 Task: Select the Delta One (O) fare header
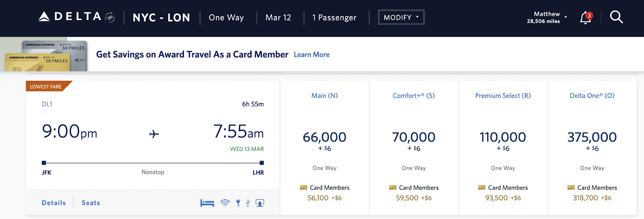pos(592,96)
